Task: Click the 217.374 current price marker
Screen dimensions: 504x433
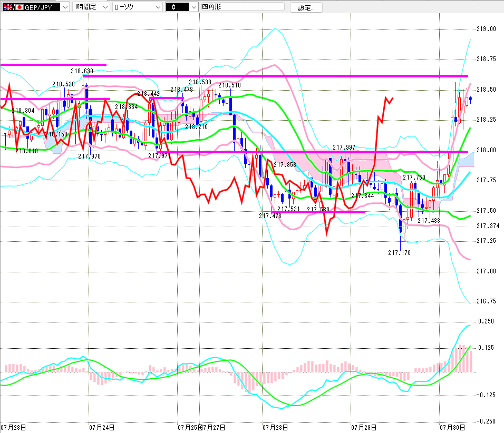Action: point(488,226)
